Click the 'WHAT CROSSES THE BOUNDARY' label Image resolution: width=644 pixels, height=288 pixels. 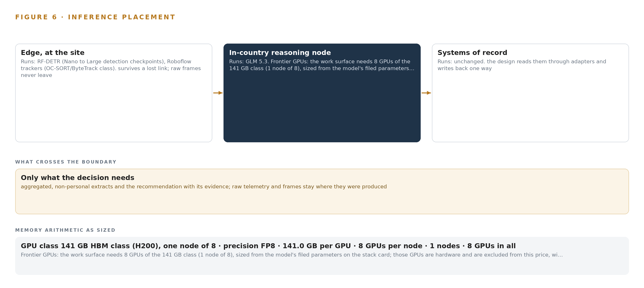(66, 162)
